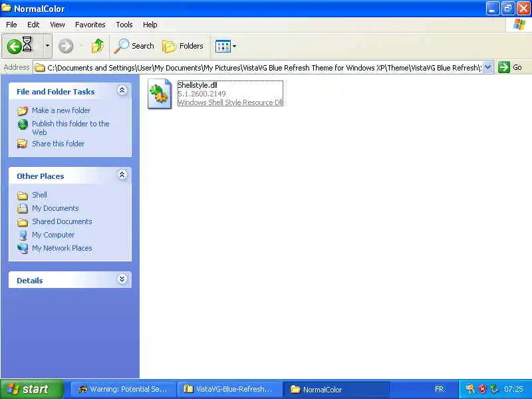
Task: Expand the Details panel
Action: pyautogui.click(x=122, y=279)
